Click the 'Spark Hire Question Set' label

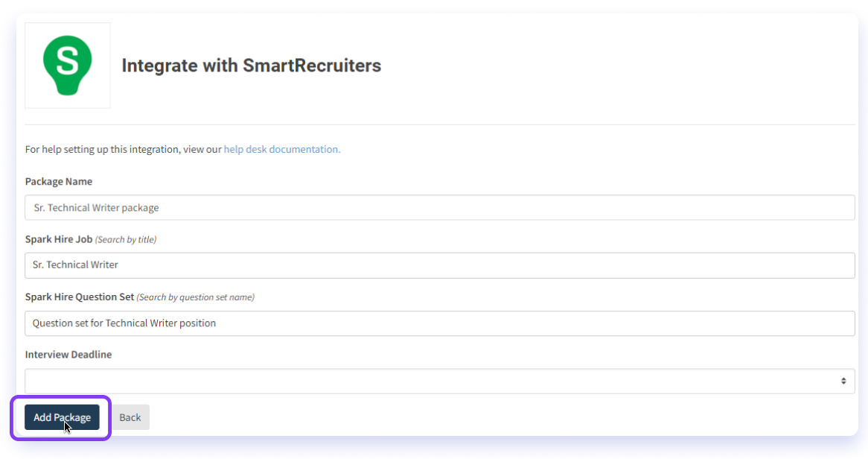tap(80, 297)
